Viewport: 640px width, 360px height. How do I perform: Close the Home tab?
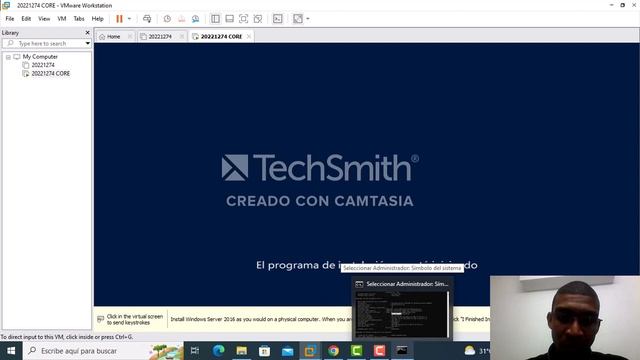(x=130, y=36)
